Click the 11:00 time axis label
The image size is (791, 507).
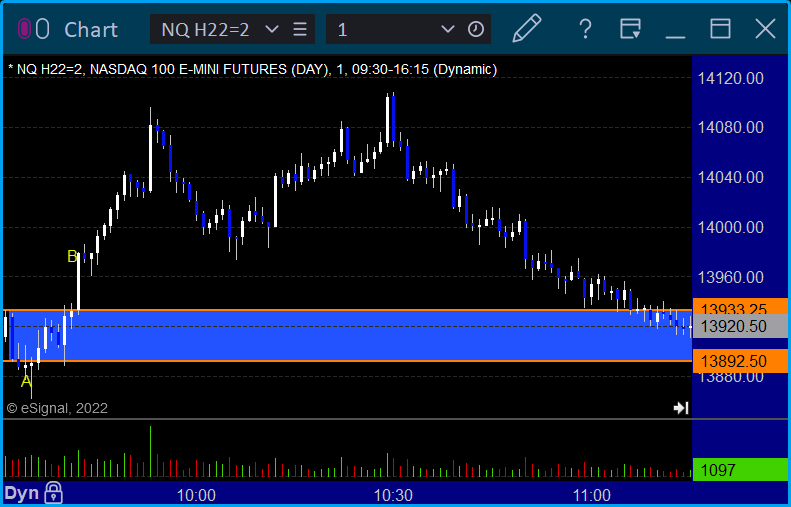tap(592, 495)
